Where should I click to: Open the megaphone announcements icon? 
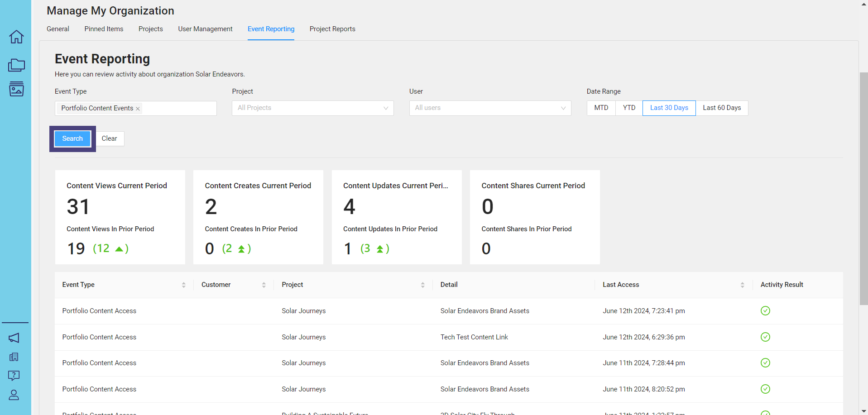click(14, 338)
